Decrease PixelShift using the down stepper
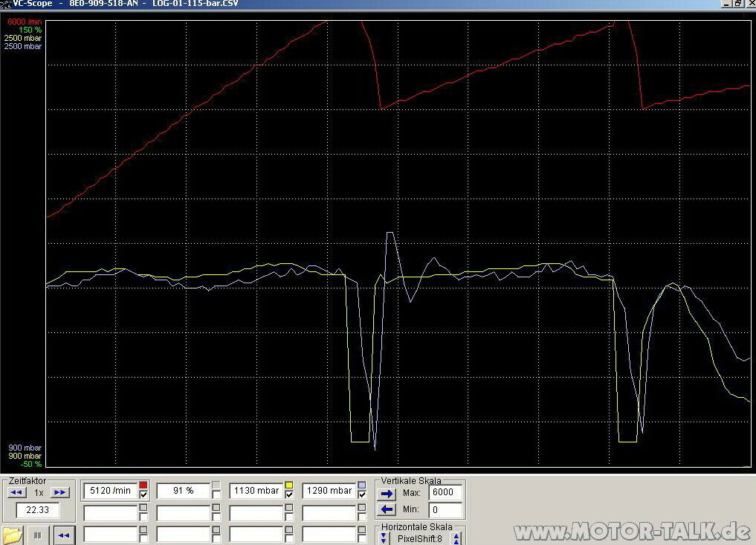 tap(384, 538)
